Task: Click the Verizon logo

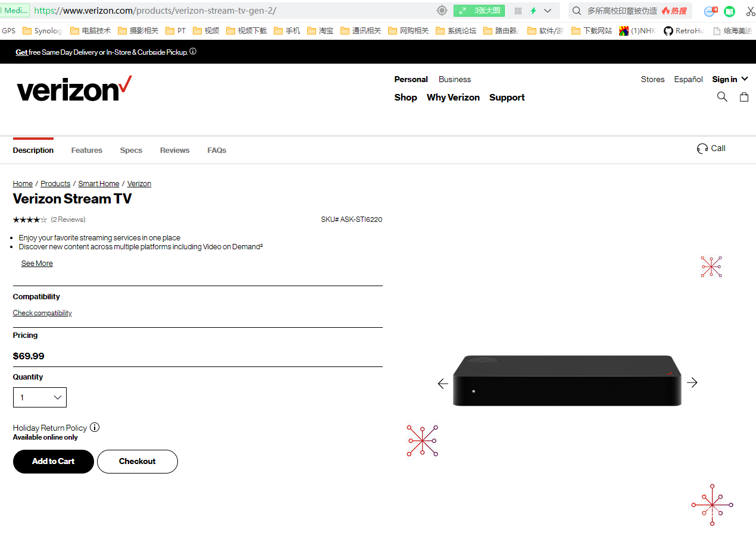Action: pyautogui.click(x=74, y=89)
